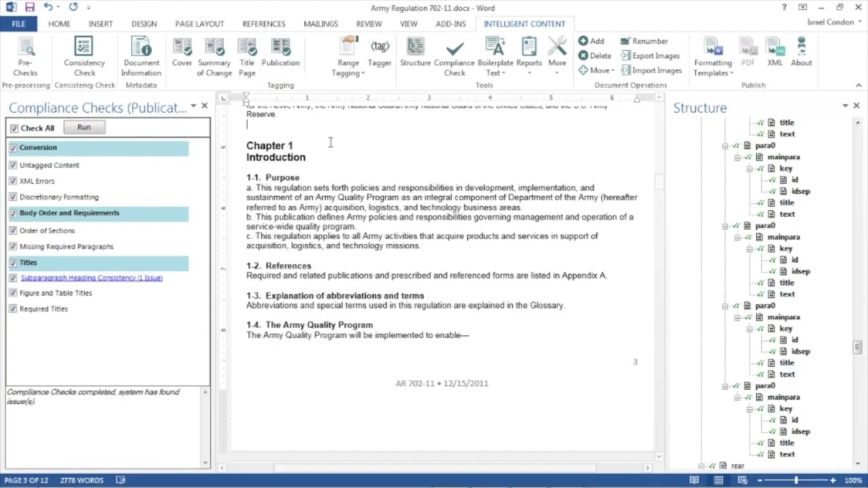Click the Structure pane scrollbar thumb
The width and height of the screenshot is (868, 488).
tap(857, 348)
